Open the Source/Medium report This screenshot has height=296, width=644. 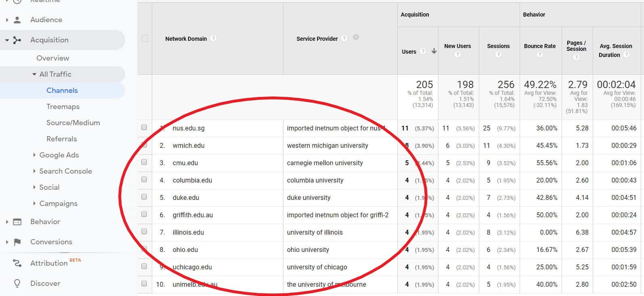[73, 123]
